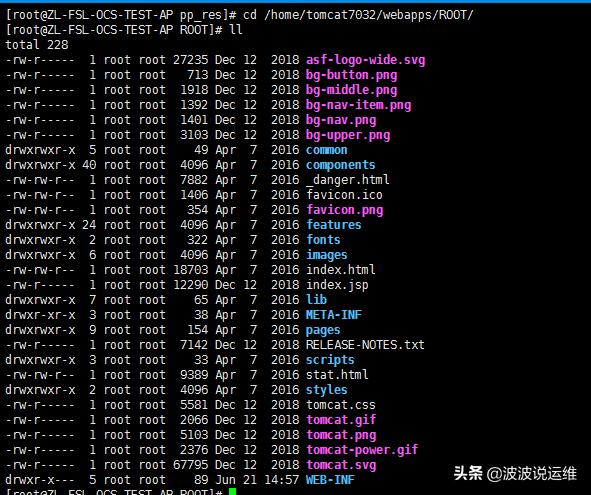Click the link count 40 on components row
Viewport: 591px width, 495px height.
click(x=89, y=165)
